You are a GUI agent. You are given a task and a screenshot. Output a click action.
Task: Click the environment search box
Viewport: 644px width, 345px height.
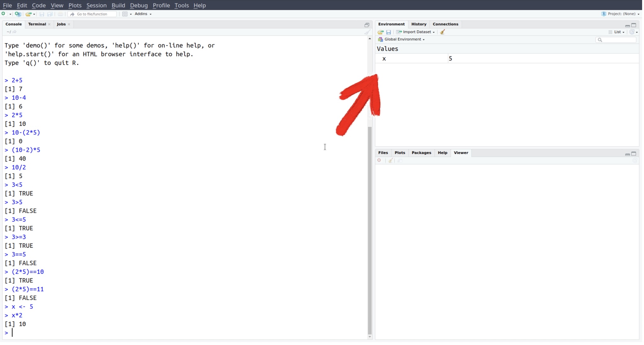tap(618, 40)
